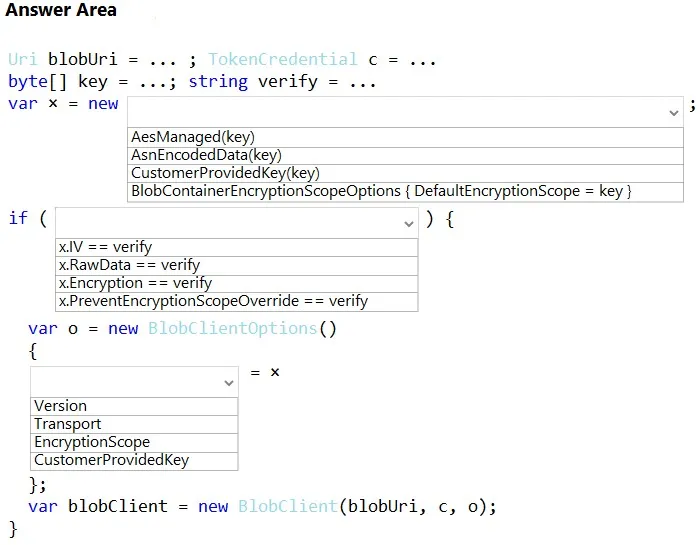
Task: Choose the EncryptionScope option
Action: tap(134, 442)
